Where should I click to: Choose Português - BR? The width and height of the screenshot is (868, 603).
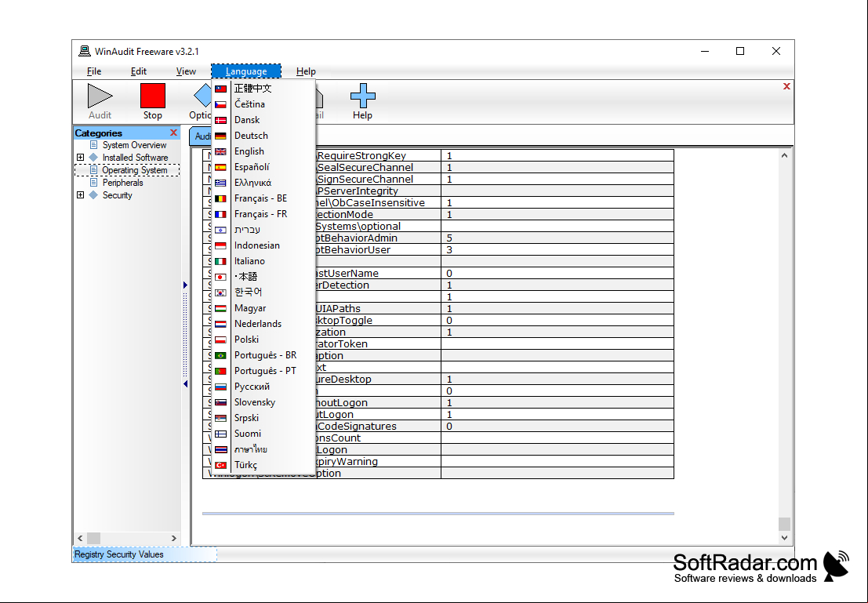click(x=263, y=355)
